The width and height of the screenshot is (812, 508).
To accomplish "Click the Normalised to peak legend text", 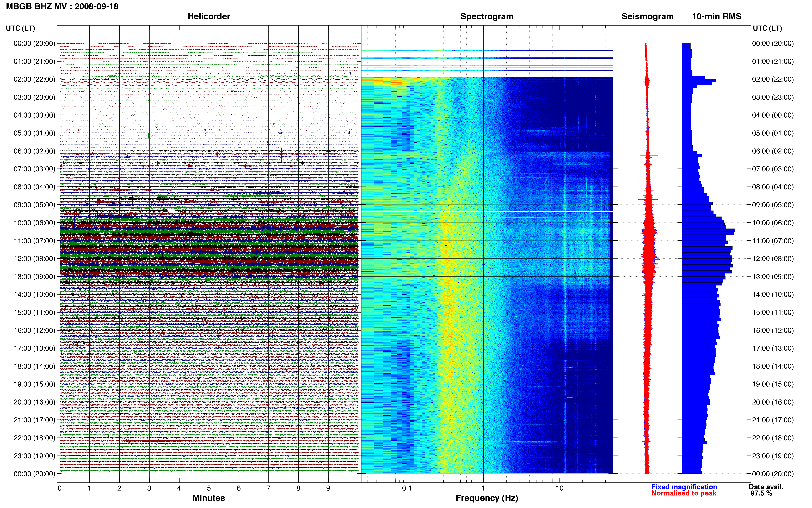I will pyautogui.click(x=684, y=493).
